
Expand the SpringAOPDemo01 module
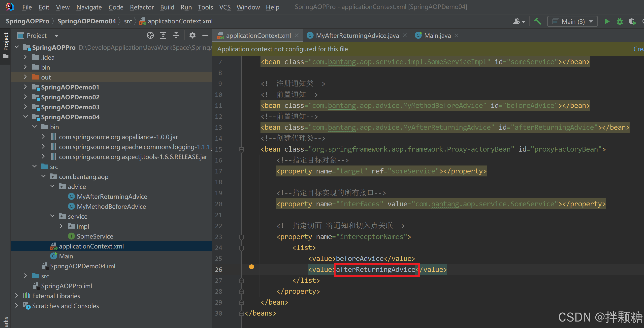(x=26, y=87)
